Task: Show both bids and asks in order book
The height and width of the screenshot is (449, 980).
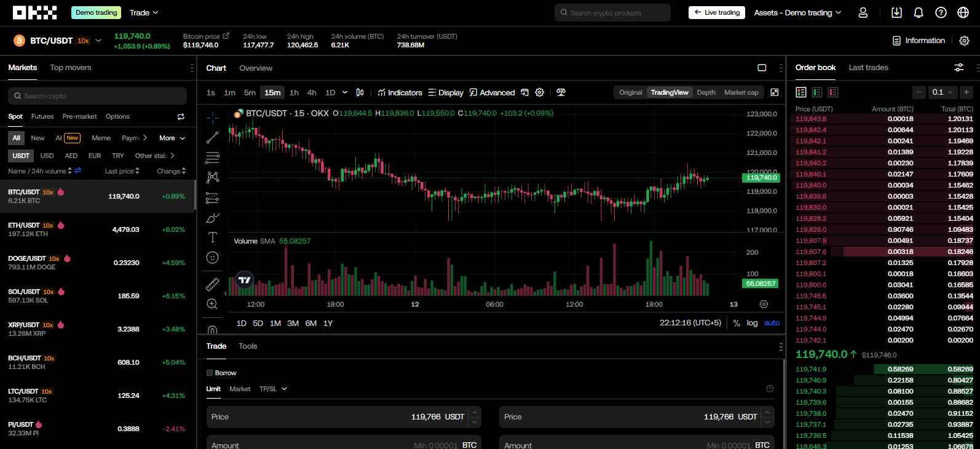Action: (801, 92)
